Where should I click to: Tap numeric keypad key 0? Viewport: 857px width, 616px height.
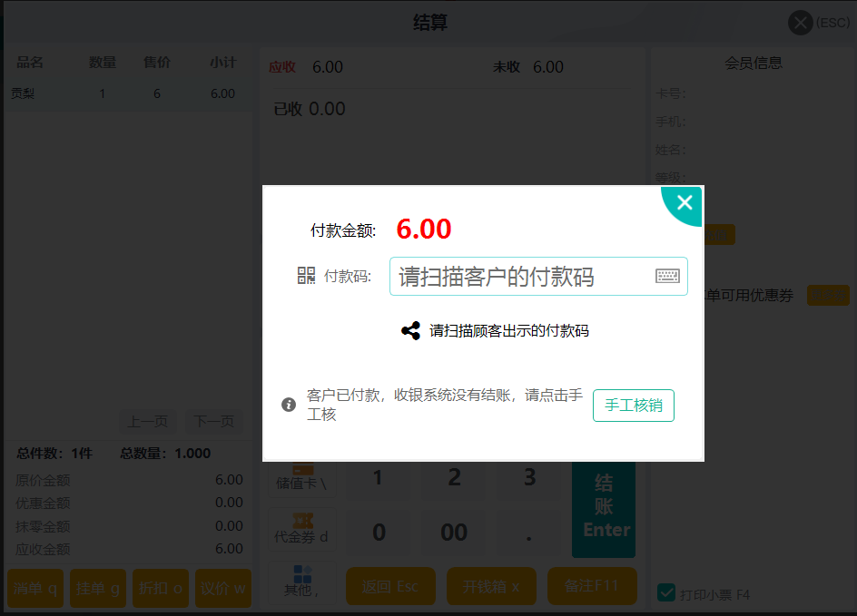[379, 532]
